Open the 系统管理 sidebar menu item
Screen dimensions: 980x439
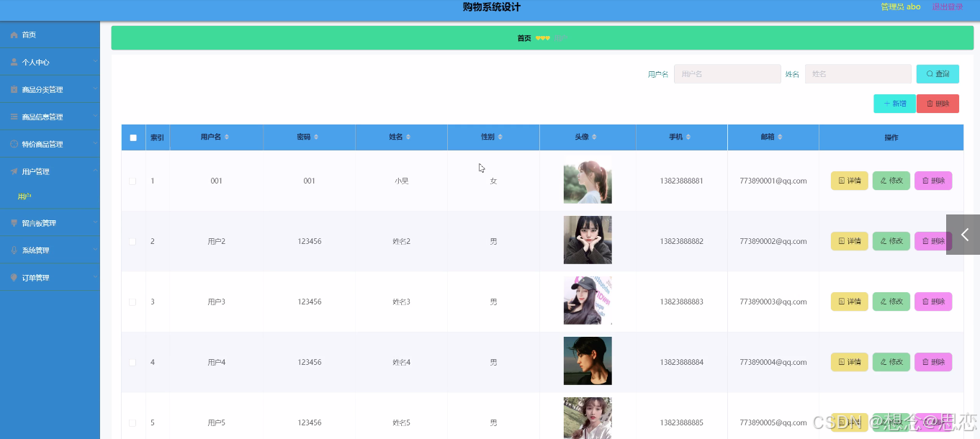[x=50, y=250]
